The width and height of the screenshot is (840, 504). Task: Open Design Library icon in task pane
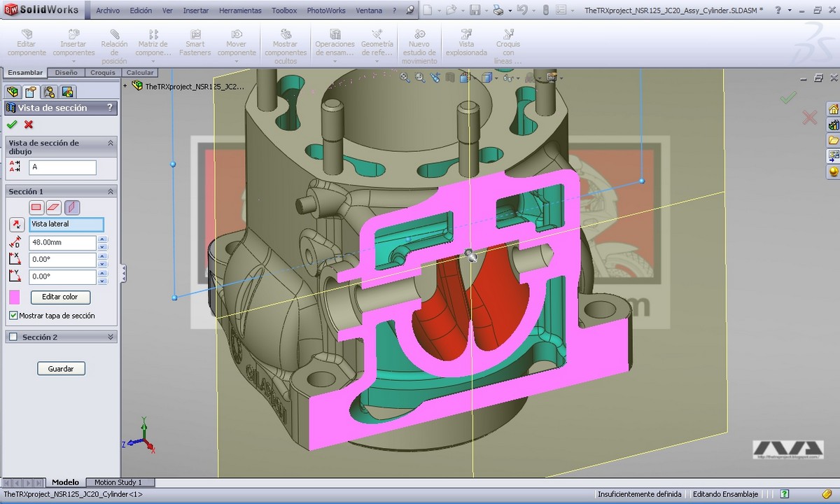pos(834,125)
